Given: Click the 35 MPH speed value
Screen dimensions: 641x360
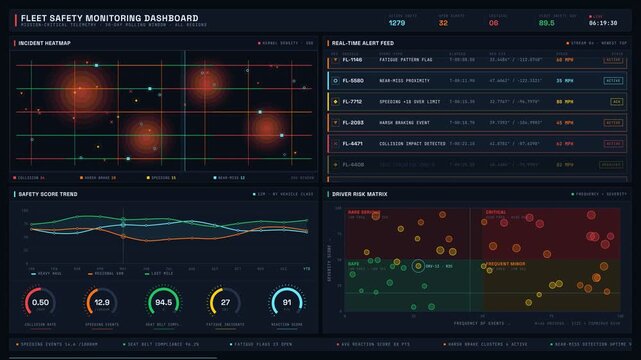Looking at the screenshot, I should tap(565, 81).
